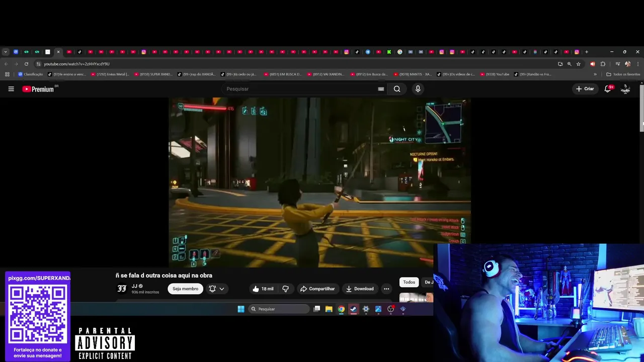Screen dimensions: 644x362
Task: Close the active browser tab
Action: click(x=58, y=52)
